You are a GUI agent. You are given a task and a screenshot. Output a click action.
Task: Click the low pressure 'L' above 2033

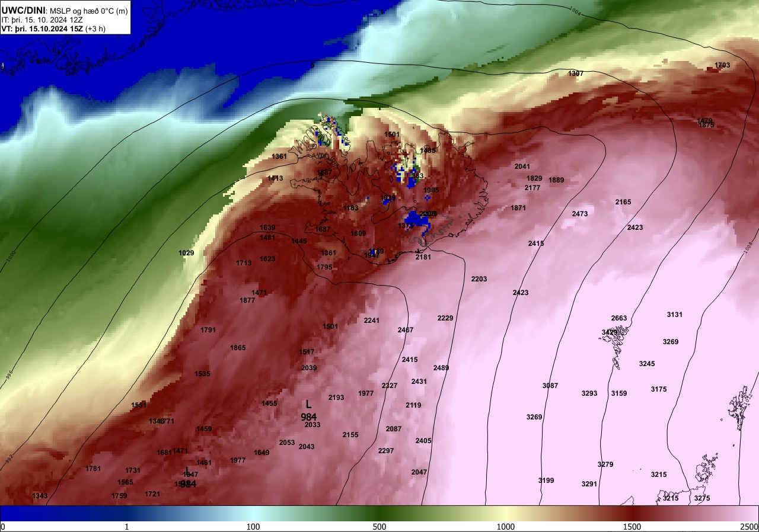308,404
